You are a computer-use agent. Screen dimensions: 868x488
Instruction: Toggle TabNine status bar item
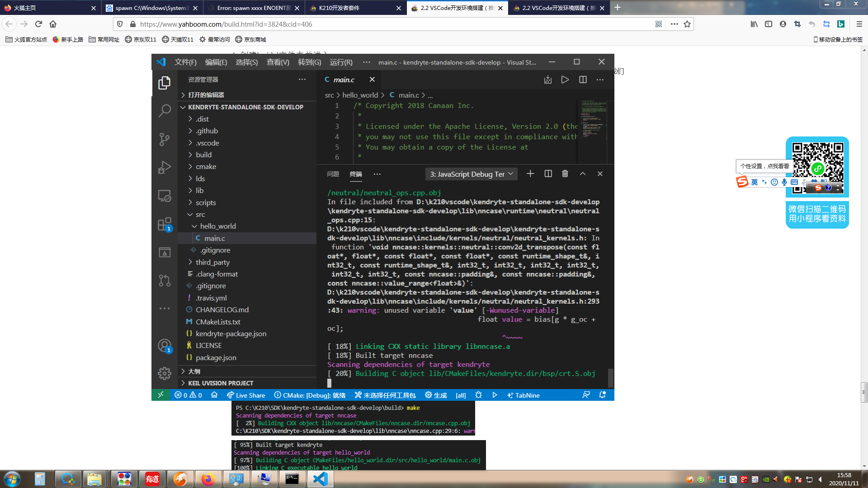click(x=524, y=395)
